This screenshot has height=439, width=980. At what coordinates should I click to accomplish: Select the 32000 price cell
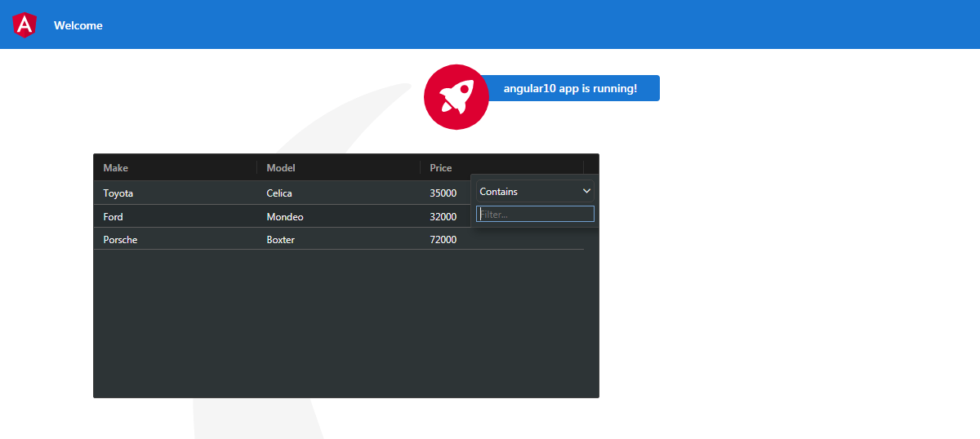tap(445, 216)
